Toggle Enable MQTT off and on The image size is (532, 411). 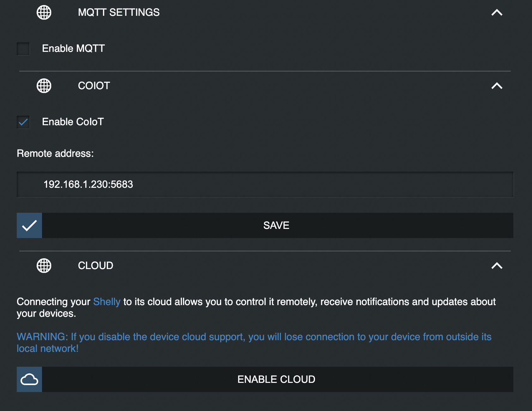pyautogui.click(x=23, y=49)
